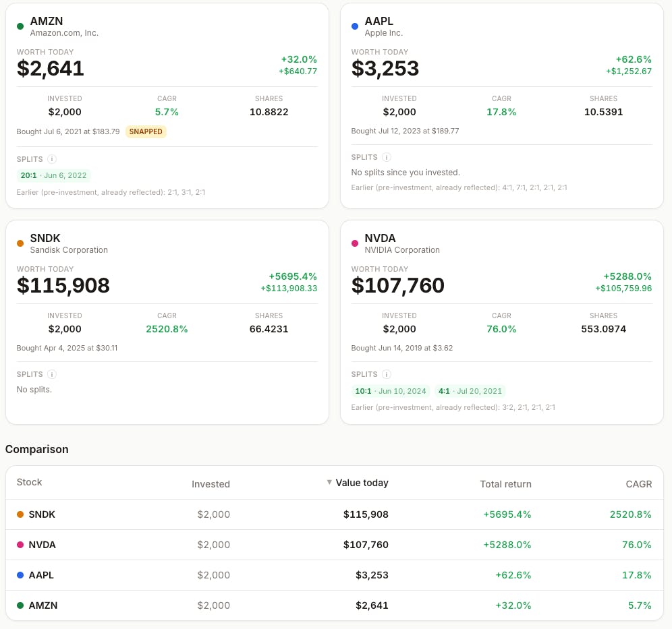
Task: Click the orange dot on SNDK card header
Action: [20, 243]
